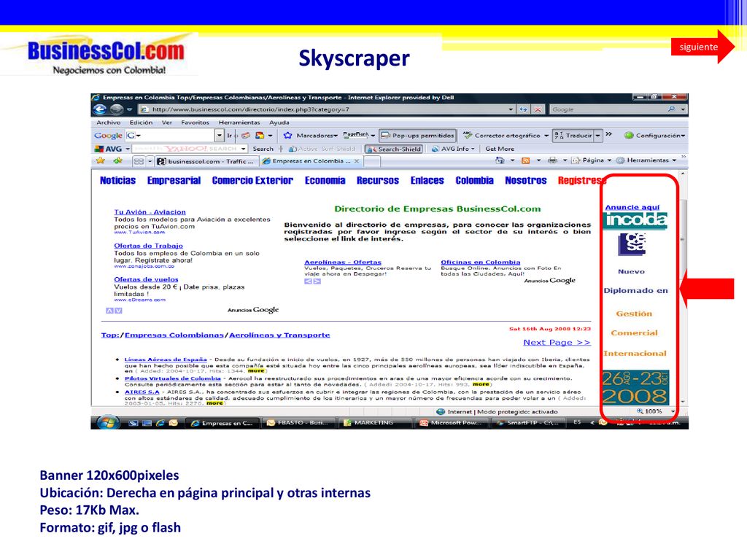The width and height of the screenshot is (747, 560).
Task: Click the Home icon in command bar
Action: pos(499,160)
